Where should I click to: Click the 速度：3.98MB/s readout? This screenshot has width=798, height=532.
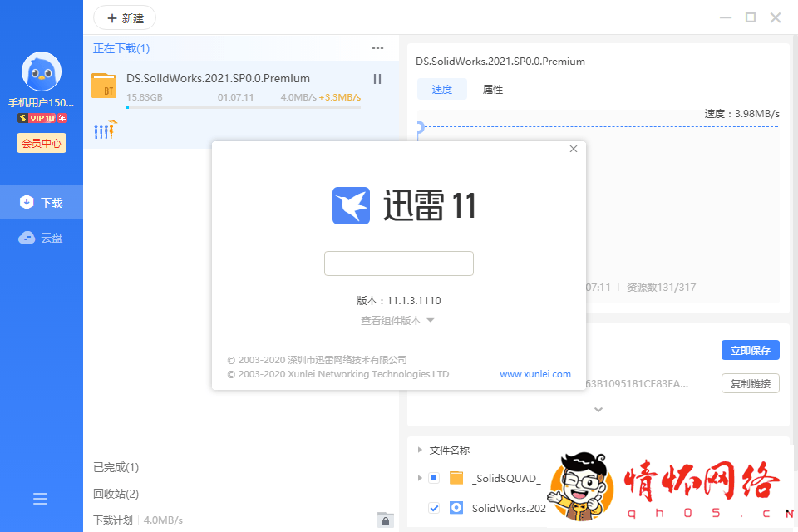tap(742, 114)
